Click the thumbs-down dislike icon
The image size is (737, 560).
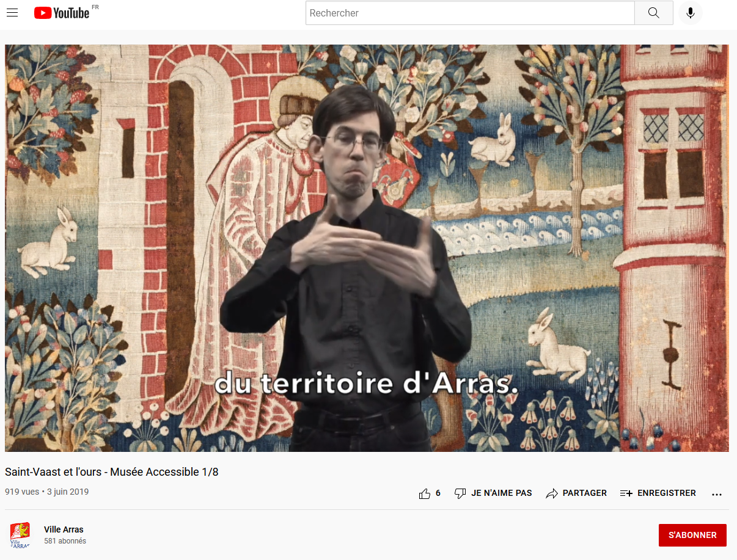click(x=460, y=493)
